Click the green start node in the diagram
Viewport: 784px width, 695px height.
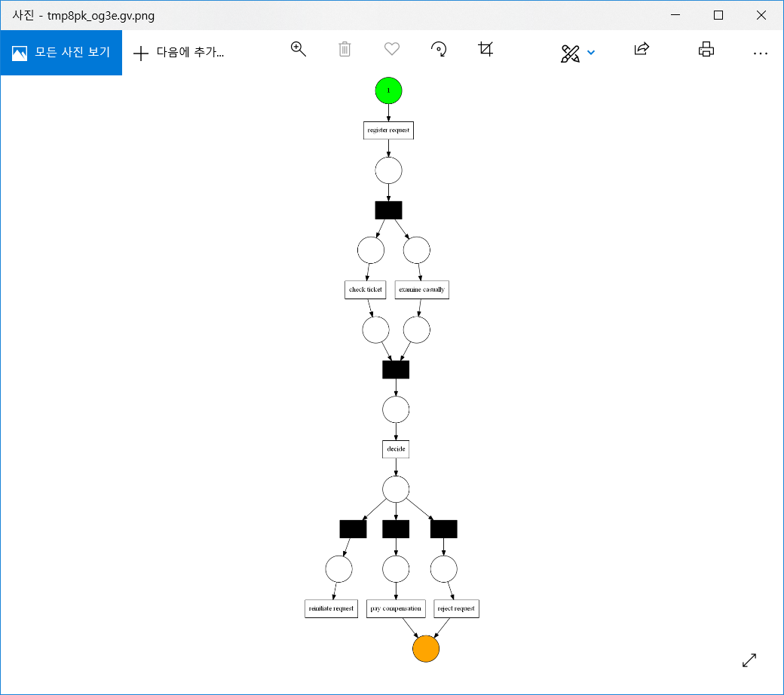click(387, 90)
